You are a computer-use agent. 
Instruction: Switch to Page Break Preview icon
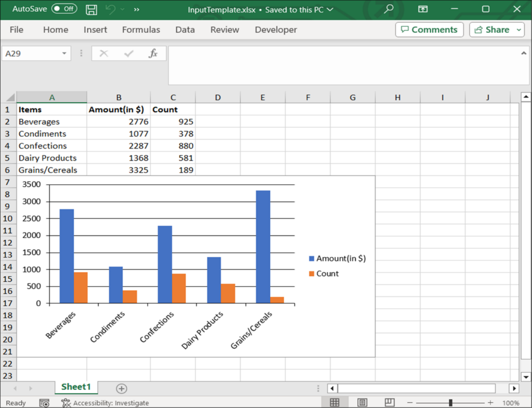pos(390,403)
